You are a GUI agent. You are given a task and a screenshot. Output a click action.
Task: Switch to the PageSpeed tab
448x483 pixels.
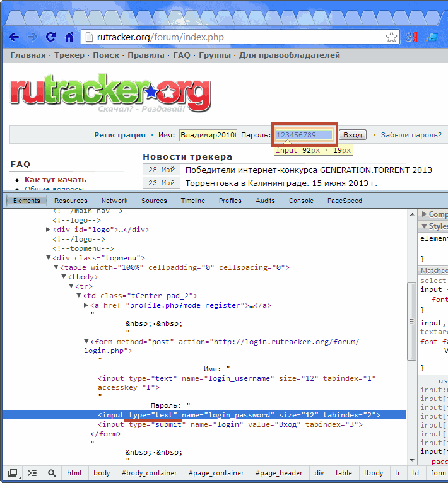tap(345, 201)
